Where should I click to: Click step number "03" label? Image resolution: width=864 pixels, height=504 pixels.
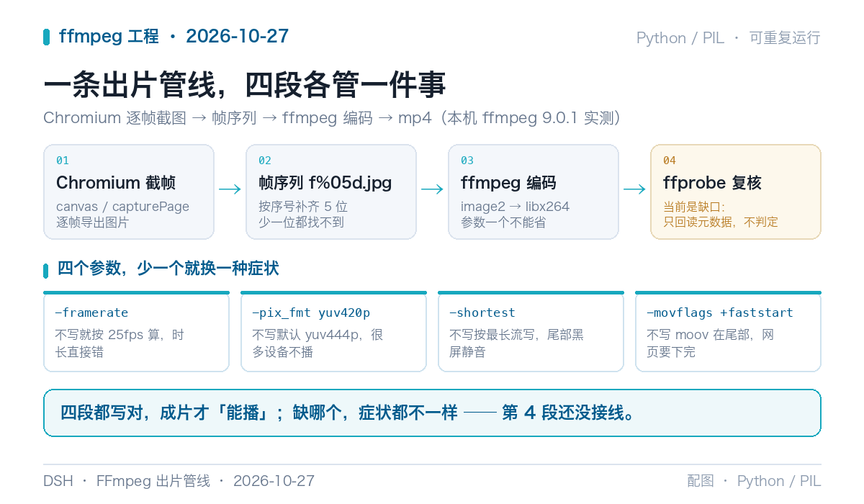coord(467,161)
